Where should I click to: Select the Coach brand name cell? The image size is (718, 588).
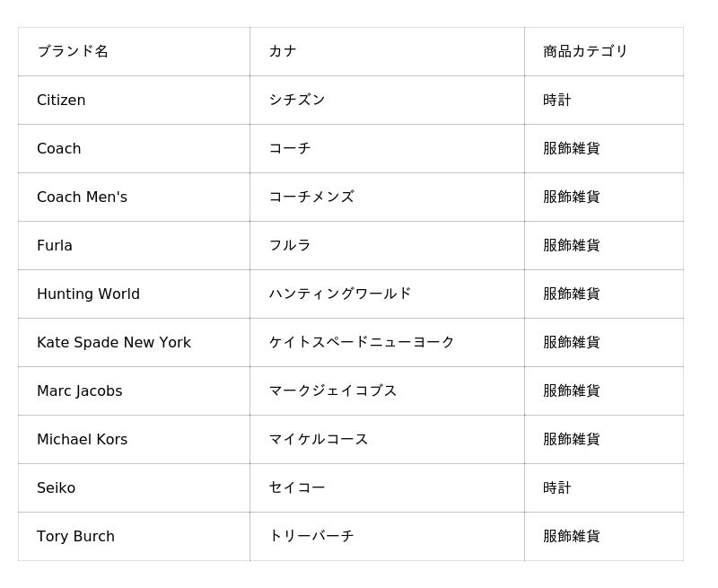[x=59, y=148]
